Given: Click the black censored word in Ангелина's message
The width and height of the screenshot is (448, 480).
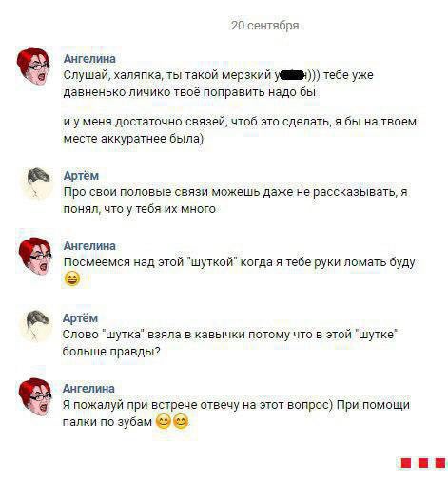Looking at the screenshot, I should [291, 75].
